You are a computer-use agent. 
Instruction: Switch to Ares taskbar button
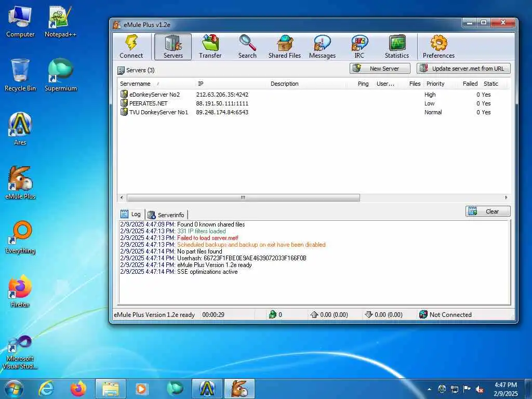(207, 389)
